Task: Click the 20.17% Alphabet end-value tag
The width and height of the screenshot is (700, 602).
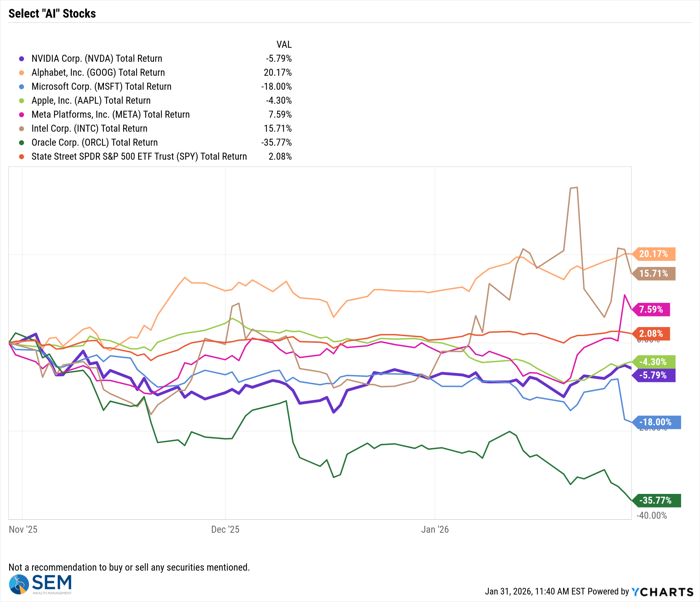Action: coord(654,254)
